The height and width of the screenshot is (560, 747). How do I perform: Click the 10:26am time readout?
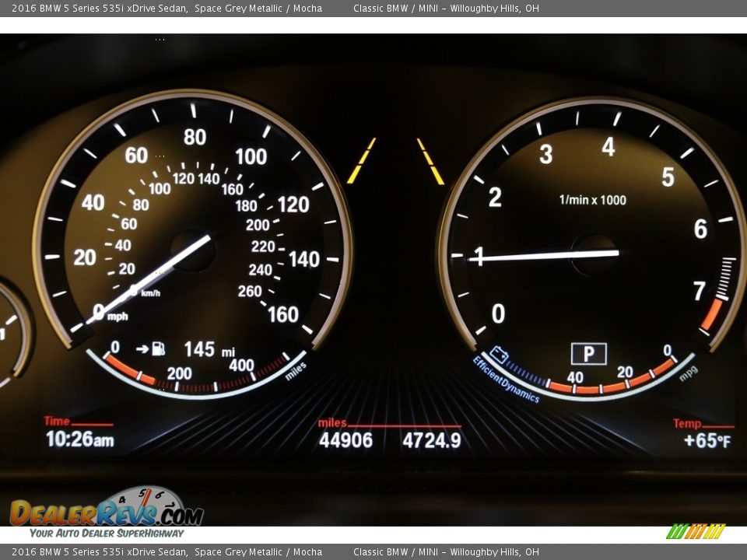[79, 439]
